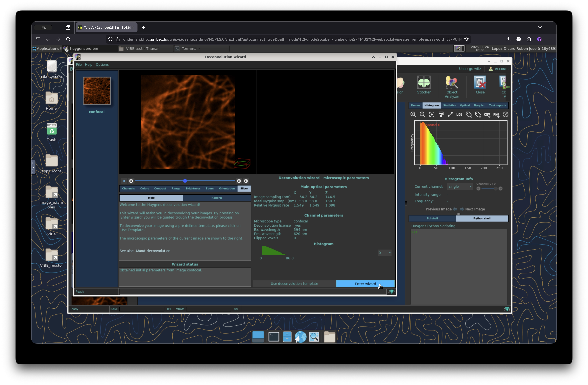Switch to the Reports pane

pyautogui.click(x=217, y=198)
